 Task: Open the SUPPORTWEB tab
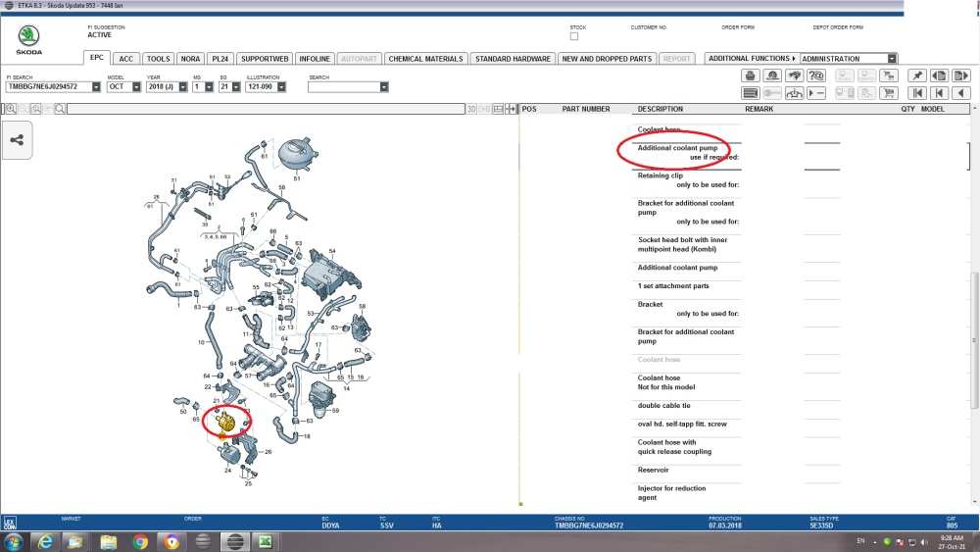tap(265, 59)
